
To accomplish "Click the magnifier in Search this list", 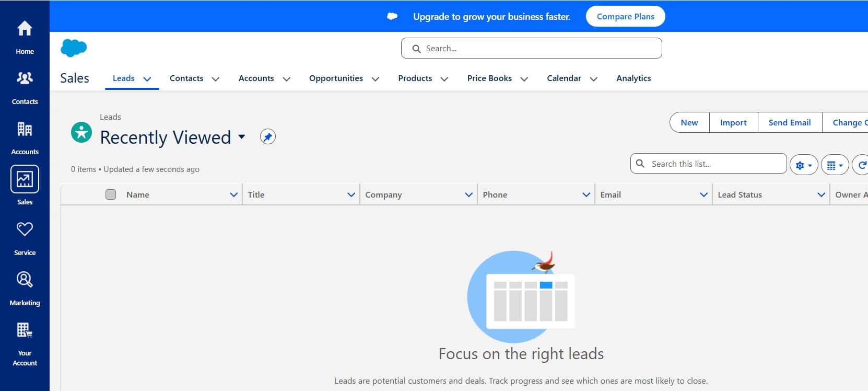I will tap(640, 164).
